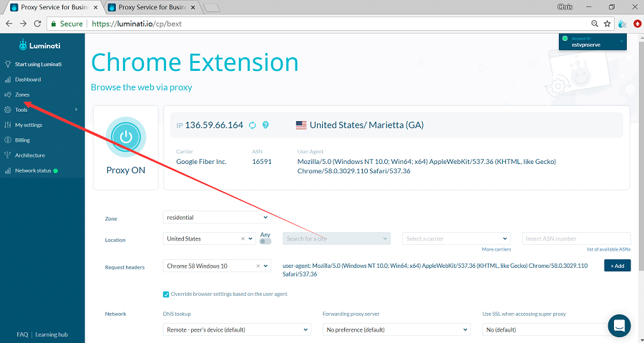Toggle the Any location switch
The width and height of the screenshot is (644, 343).
coord(265,241)
